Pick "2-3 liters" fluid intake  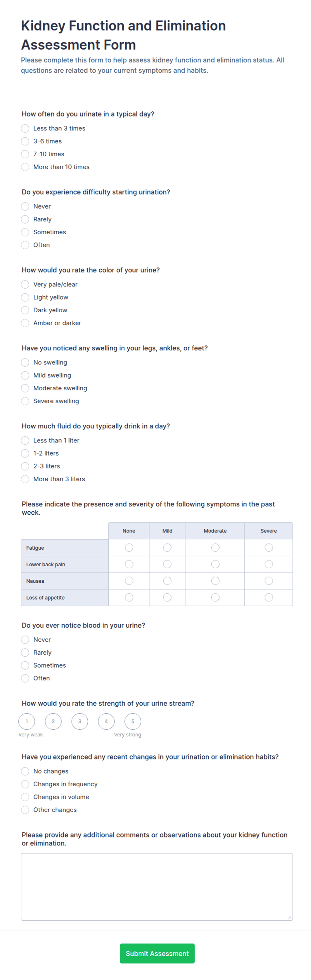(x=25, y=466)
